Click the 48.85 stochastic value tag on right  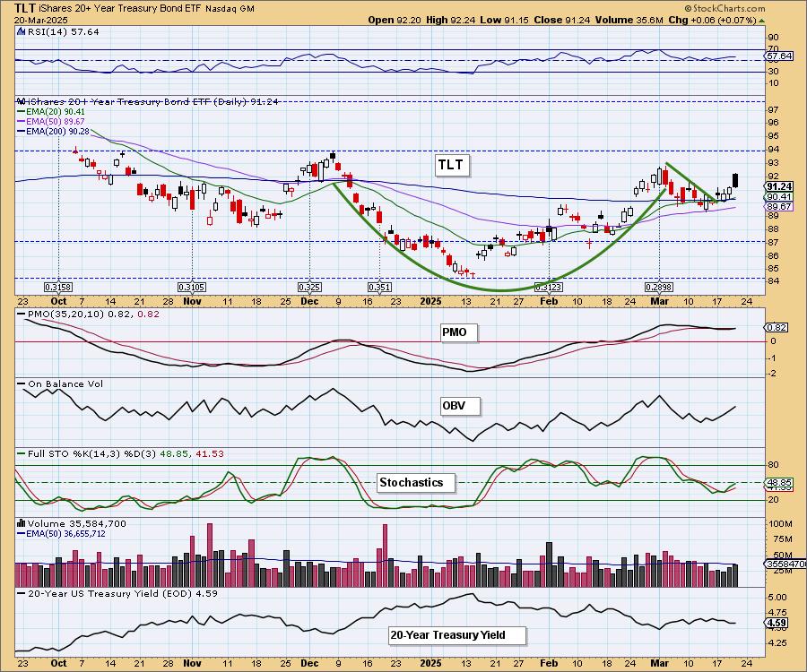pos(779,483)
